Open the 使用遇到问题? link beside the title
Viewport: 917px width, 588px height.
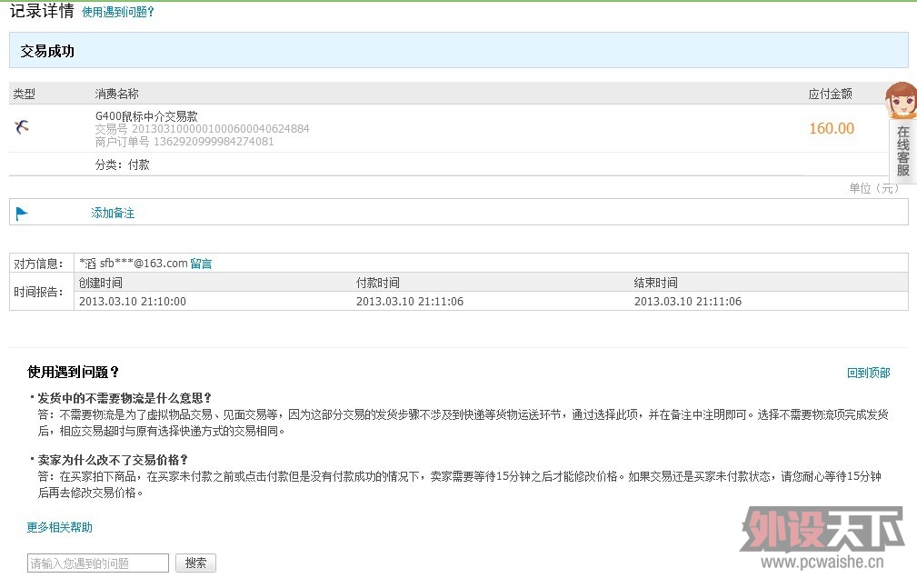118,13
